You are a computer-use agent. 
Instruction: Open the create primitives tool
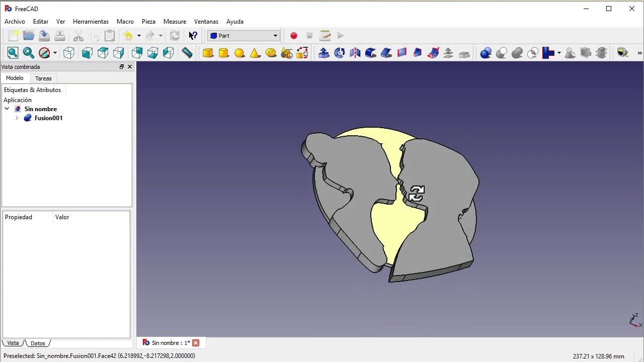(x=286, y=53)
